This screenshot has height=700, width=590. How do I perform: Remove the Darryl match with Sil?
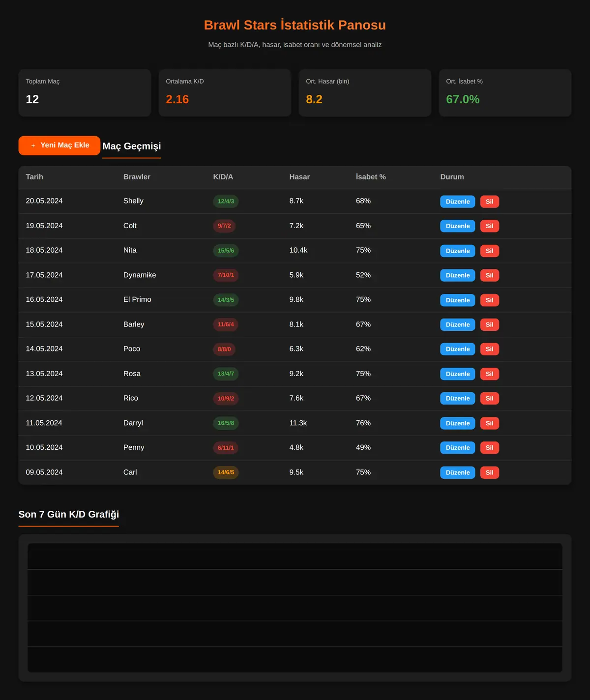coord(490,423)
